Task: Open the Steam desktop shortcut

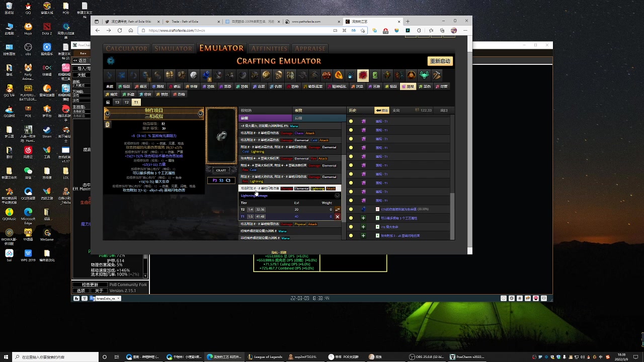Action: 47,130
